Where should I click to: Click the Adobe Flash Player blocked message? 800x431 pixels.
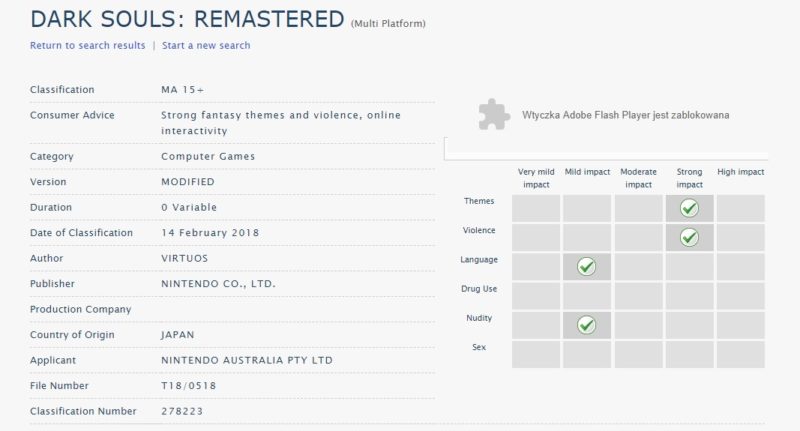[625, 115]
